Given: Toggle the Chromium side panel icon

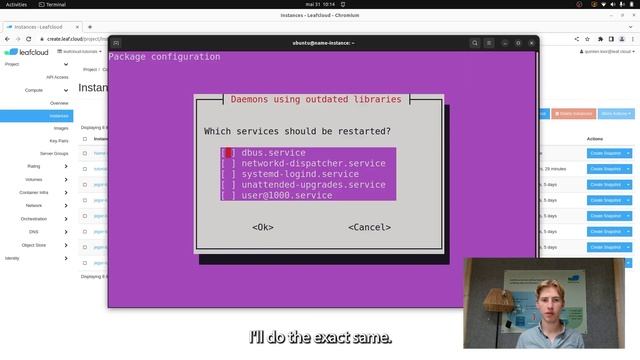Looking at the screenshot, I should pyautogui.click(x=611, y=39).
